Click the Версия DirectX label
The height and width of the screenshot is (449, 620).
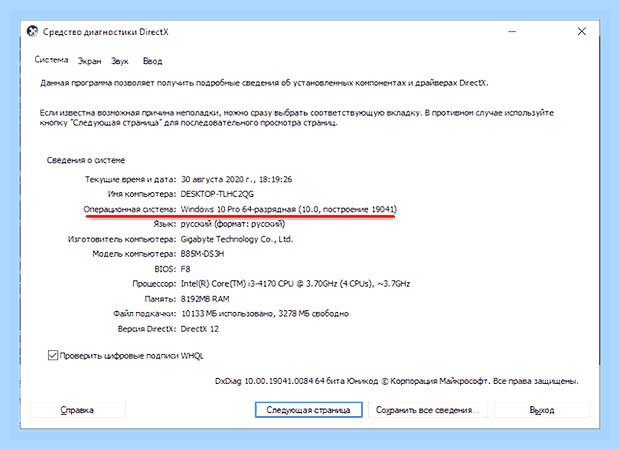146,329
